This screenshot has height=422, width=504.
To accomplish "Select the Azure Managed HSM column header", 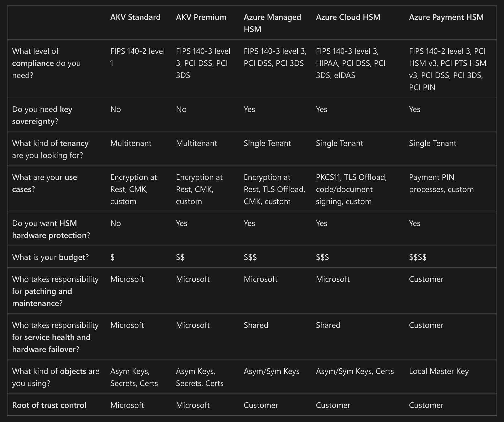I will coord(272,23).
